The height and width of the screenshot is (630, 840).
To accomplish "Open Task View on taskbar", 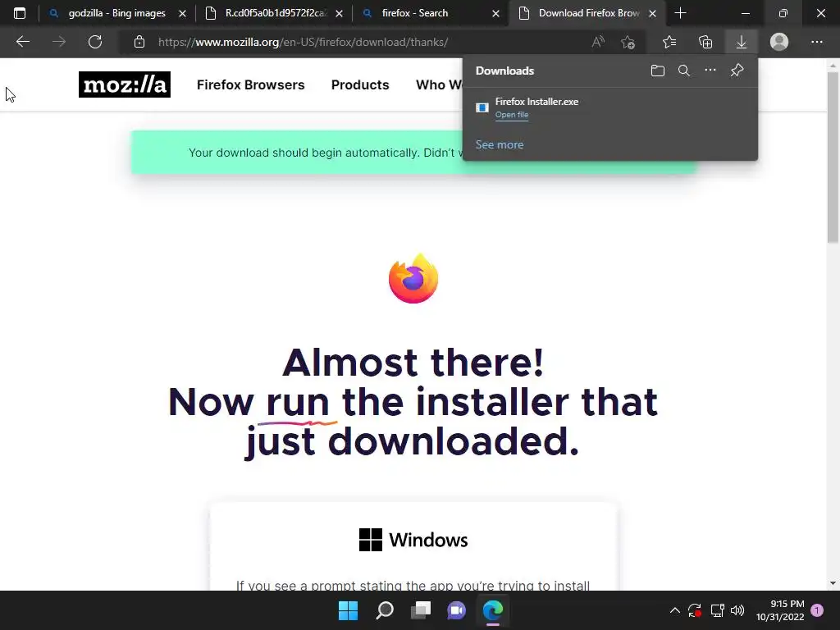I will point(421,610).
